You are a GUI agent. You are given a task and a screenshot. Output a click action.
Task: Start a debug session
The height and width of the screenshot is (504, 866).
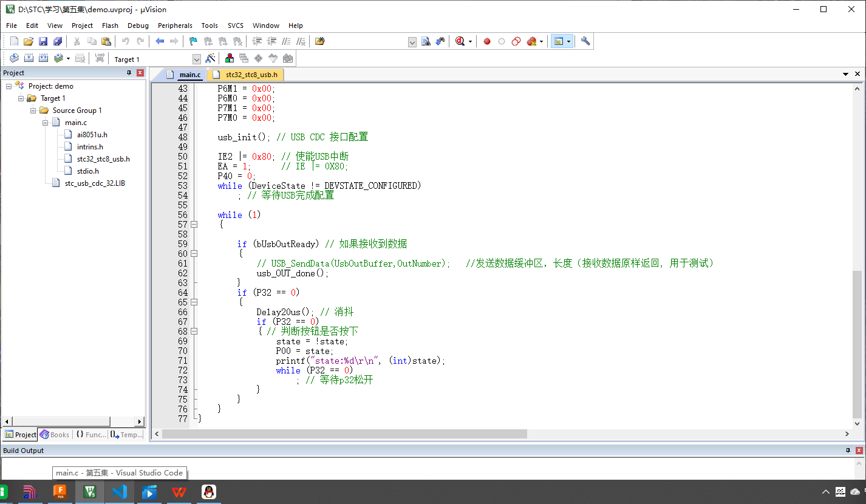(460, 41)
